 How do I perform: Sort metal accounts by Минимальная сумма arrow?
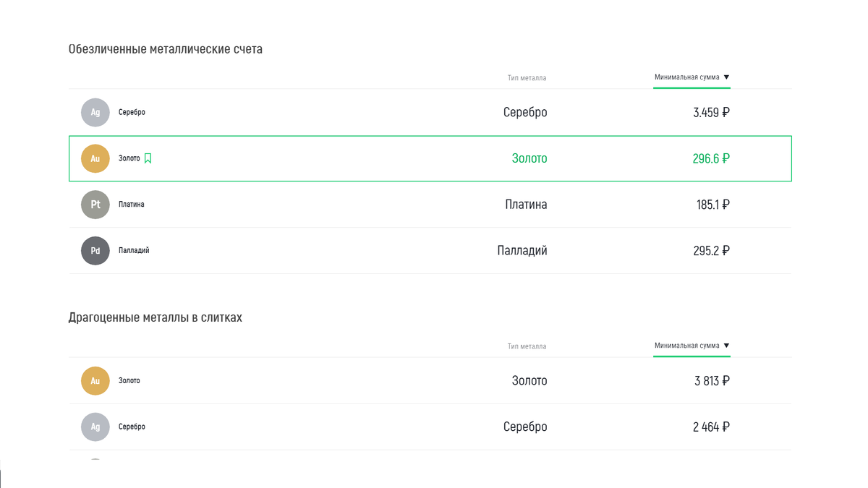click(726, 77)
